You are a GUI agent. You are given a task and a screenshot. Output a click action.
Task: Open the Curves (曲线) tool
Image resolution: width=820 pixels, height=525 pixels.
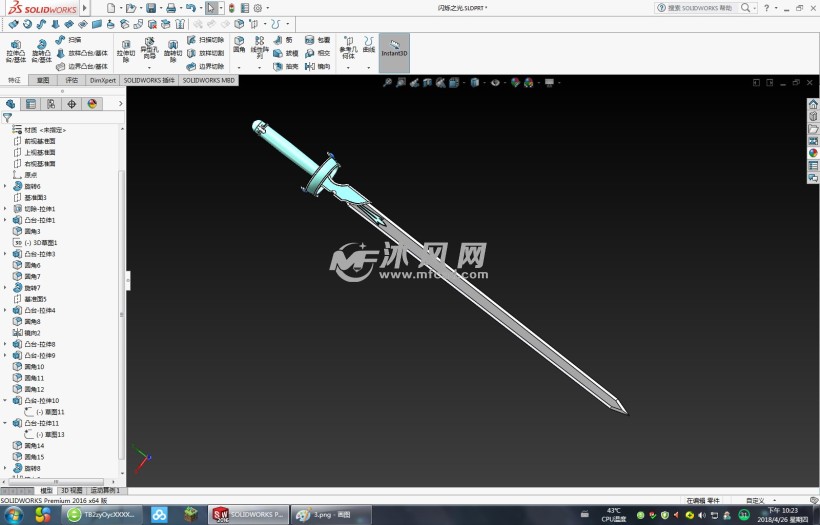(x=369, y=44)
